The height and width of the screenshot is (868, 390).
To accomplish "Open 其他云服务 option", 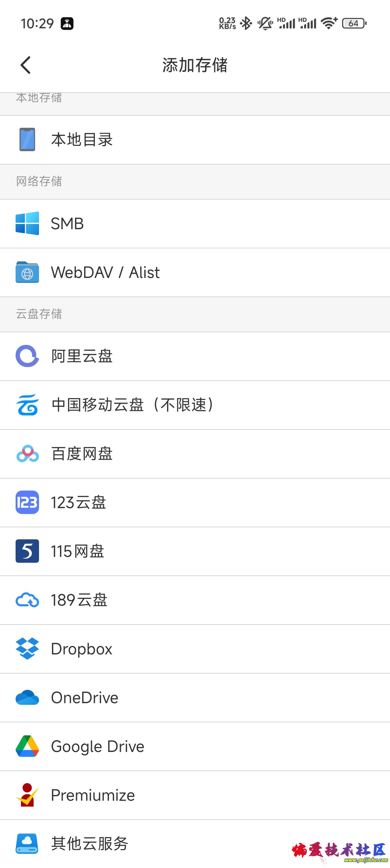I will click(90, 843).
